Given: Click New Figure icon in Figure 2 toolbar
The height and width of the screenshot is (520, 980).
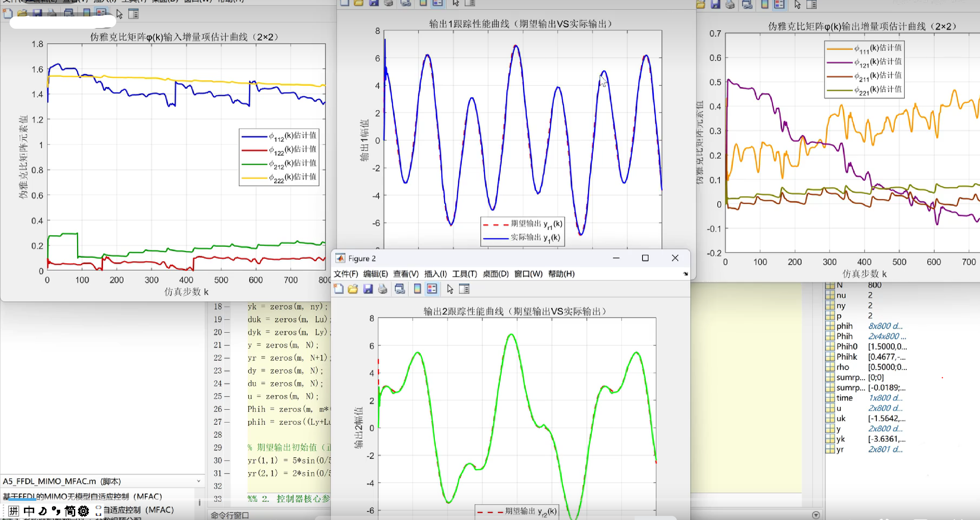Looking at the screenshot, I should click(x=338, y=289).
